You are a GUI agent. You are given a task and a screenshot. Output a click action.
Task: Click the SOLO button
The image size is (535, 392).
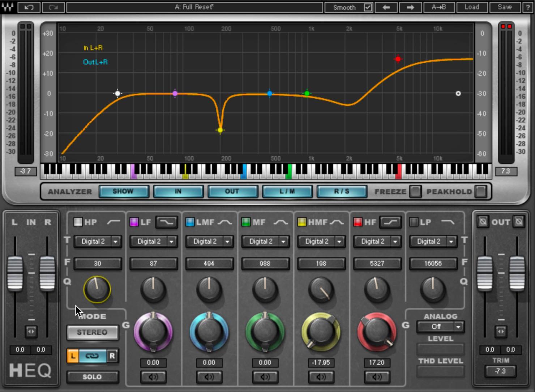[93, 377]
